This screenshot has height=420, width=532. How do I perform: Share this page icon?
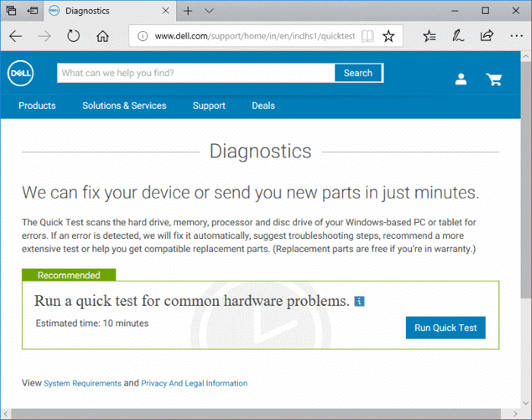click(487, 35)
